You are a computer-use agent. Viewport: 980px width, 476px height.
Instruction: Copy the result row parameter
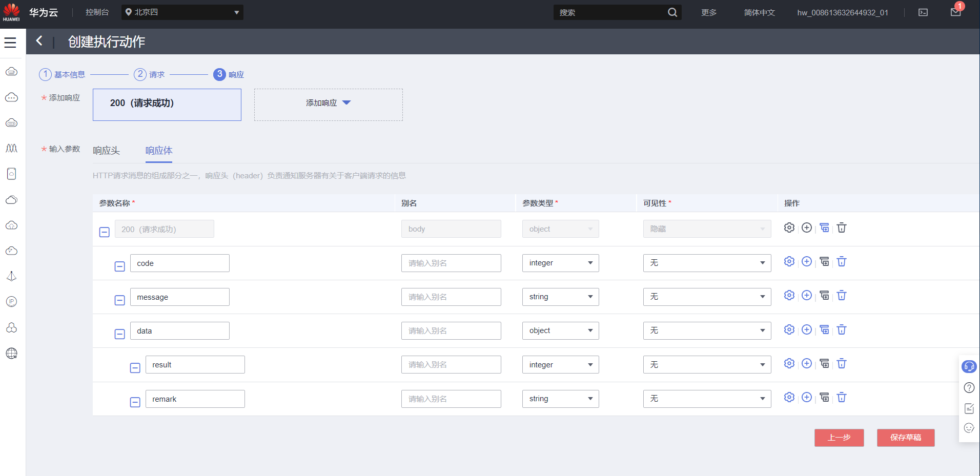tap(824, 364)
